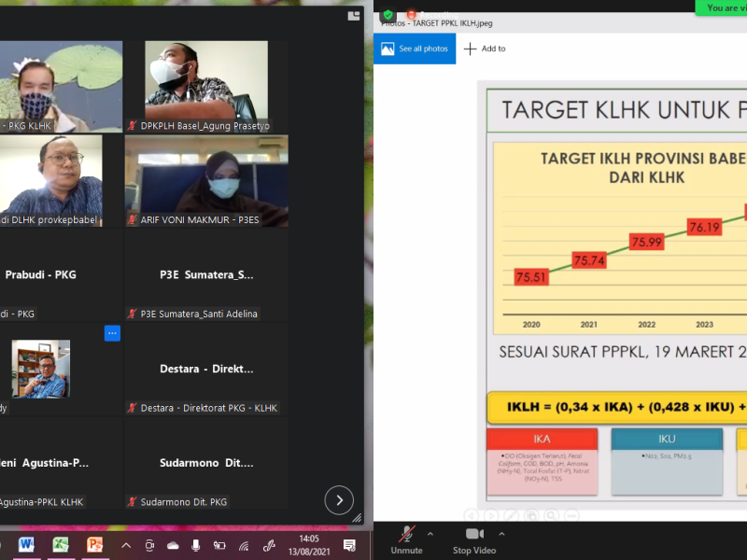
Task: Click the clock showing 14:05 in taskbar
Action: [x=308, y=543]
